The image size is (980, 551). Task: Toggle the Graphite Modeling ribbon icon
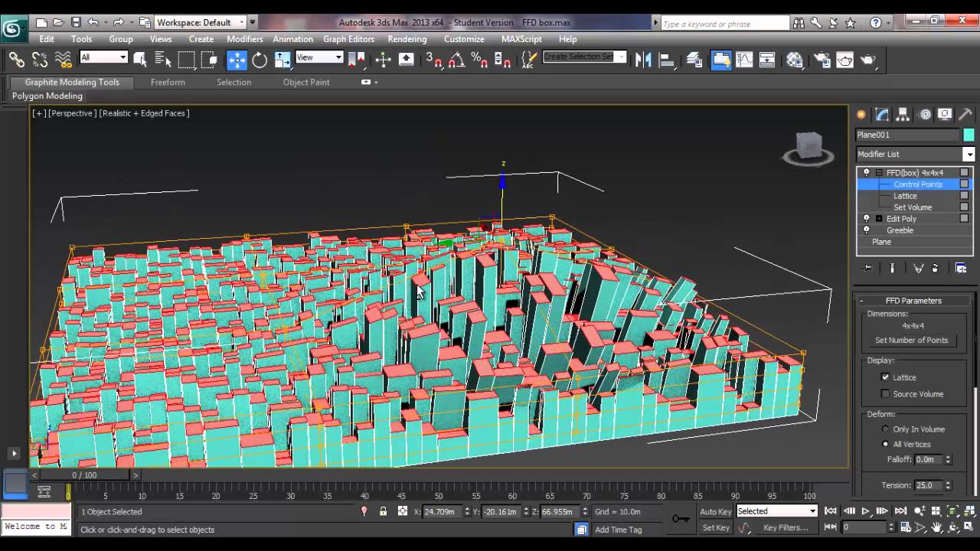[720, 60]
